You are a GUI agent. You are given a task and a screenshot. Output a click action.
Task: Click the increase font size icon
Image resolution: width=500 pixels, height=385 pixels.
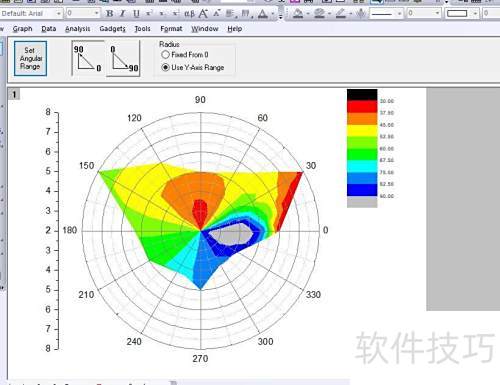click(203, 14)
